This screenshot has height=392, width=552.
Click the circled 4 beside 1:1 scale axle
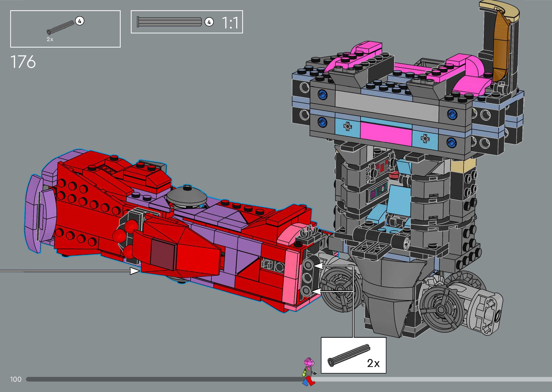click(209, 22)
